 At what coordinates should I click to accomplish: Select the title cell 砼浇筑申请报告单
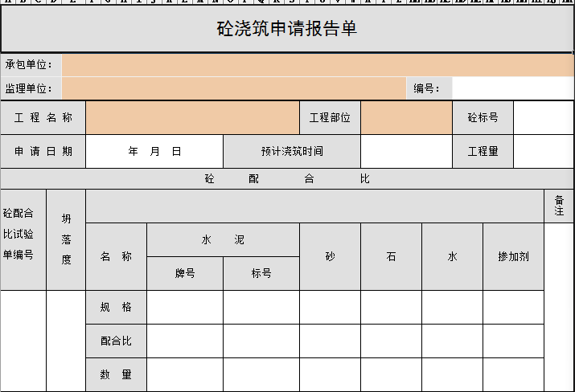[287, 30]
